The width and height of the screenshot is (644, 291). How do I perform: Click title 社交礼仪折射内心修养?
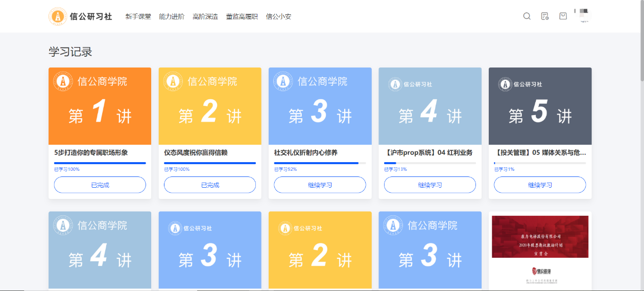305,152
